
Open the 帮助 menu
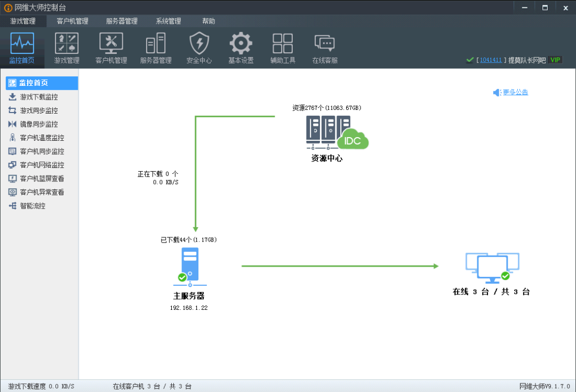tap(209, 21)
